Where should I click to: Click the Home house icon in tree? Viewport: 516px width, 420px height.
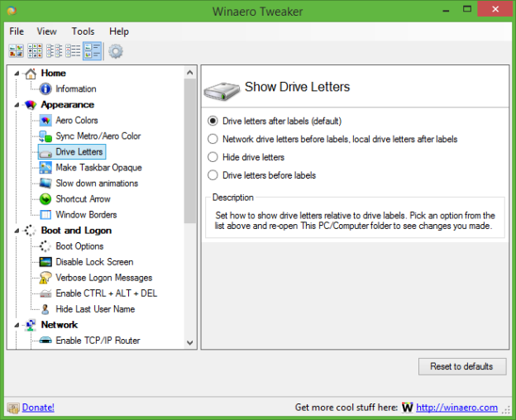point(31,73)
